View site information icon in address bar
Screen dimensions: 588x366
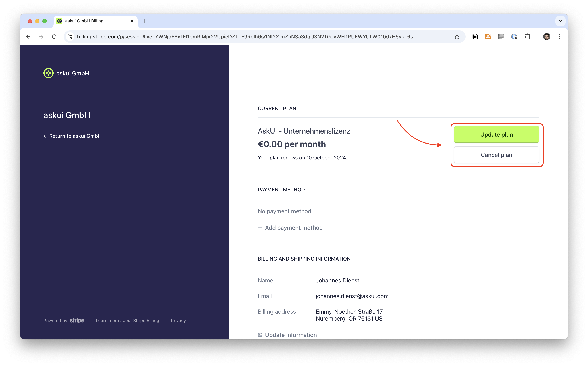click(x=70, y=37)
